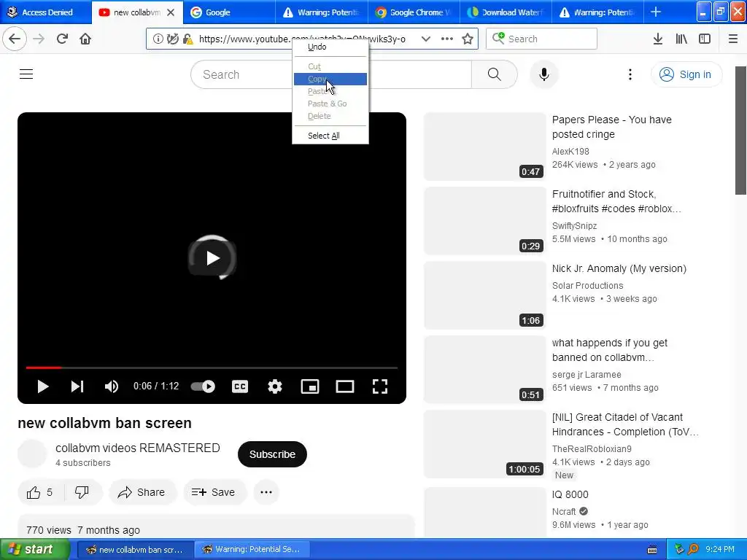747x560 pixels.
Task: Show the browser sidebar
Action: (x=705, y=39)
